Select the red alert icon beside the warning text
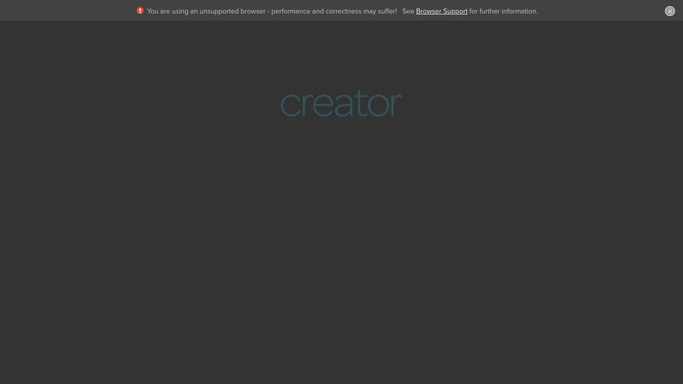The width and height of the screenshot is (683, 384). coord(140,11)
